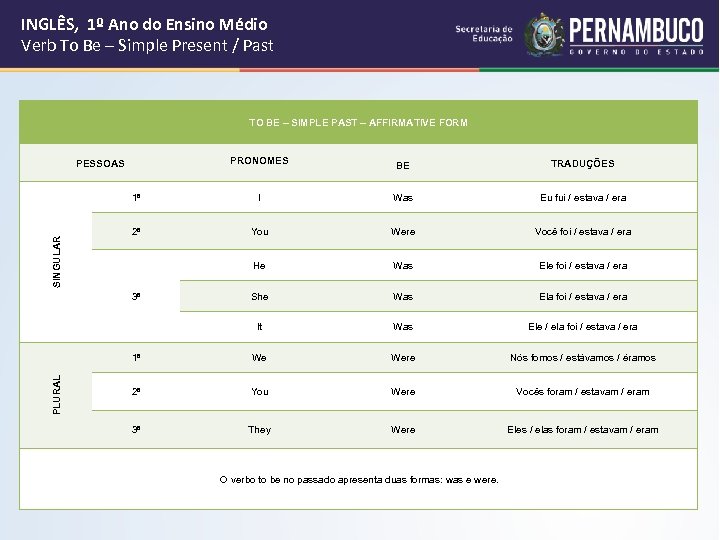720x540 pixels.
Task: Select the It pronoun cell
Action: (259, 327)
